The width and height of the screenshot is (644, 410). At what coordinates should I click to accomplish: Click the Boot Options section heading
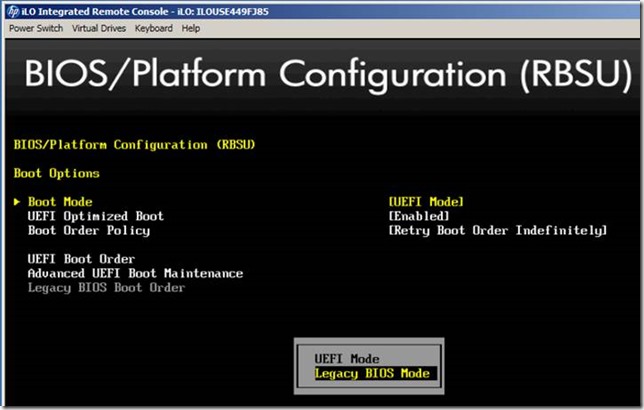[56, 173]
